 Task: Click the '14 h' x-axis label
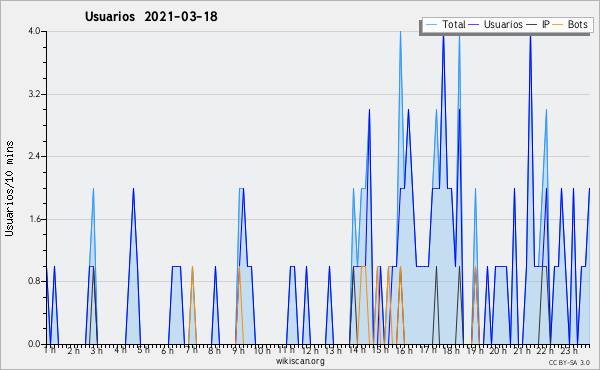pos(357,350)
